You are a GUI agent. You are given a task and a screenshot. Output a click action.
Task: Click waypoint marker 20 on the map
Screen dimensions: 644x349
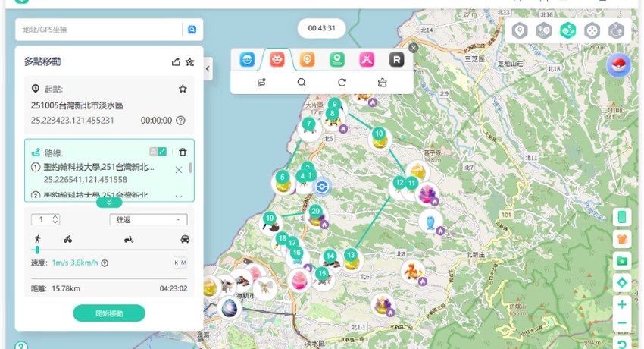click(315, 211)
